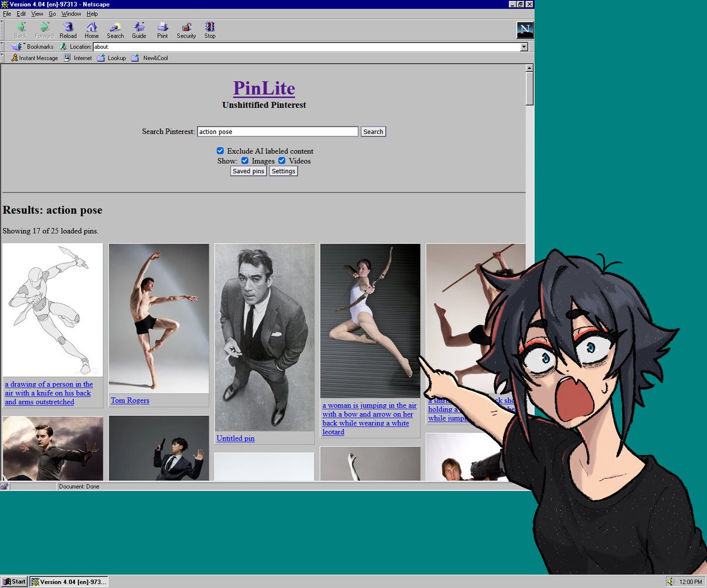Viewport: 707px width, 588px height.
Task: Open the New&Cool toolbar folder
Action: coord(150,58)
